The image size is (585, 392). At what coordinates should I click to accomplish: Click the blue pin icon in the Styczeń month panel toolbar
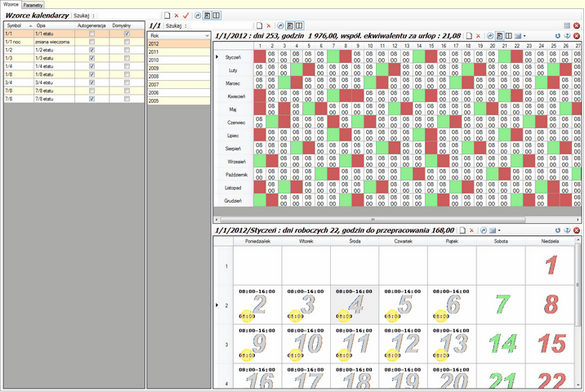point(567,231)
